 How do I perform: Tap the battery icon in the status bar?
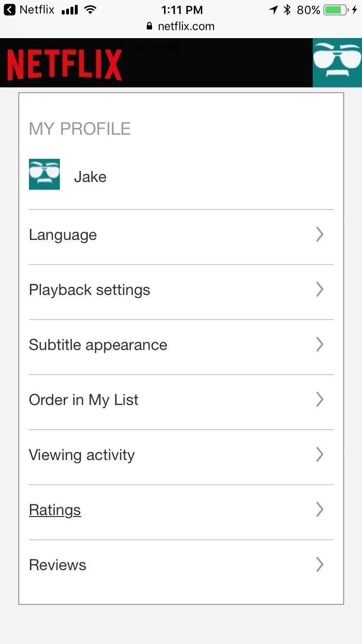pos(336,10)
